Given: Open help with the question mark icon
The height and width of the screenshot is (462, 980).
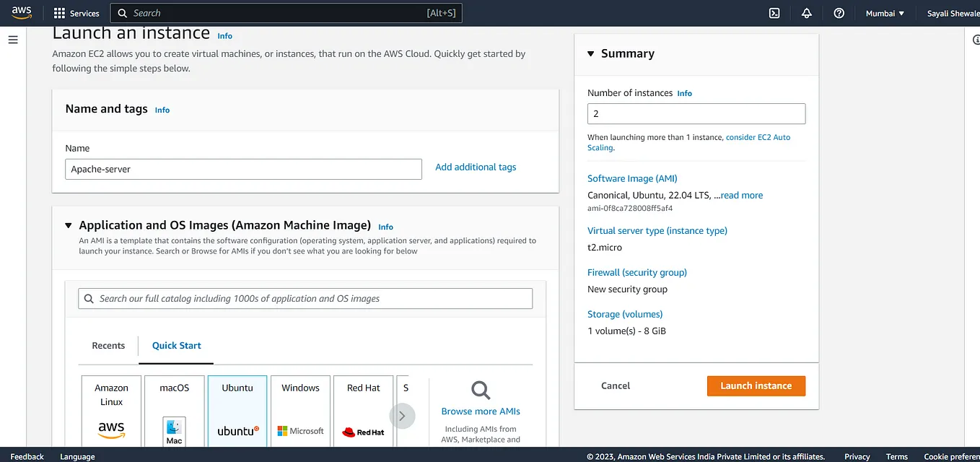Looking at the screenshot, I should click(x=839, y=13).
